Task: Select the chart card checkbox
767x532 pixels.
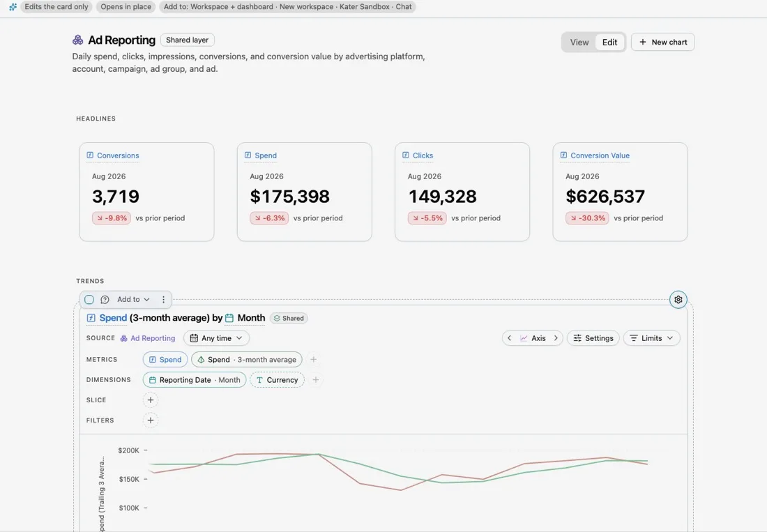Action: point(89,299)
